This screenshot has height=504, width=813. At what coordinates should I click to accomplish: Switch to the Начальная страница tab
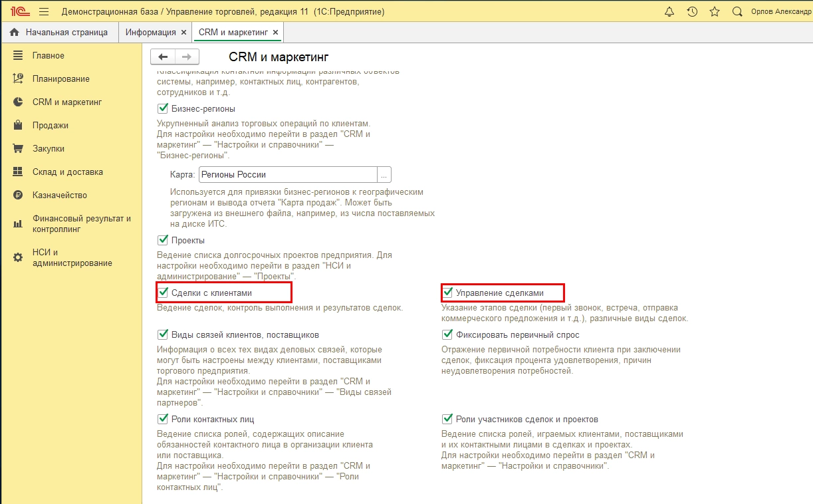click(59, 32)
